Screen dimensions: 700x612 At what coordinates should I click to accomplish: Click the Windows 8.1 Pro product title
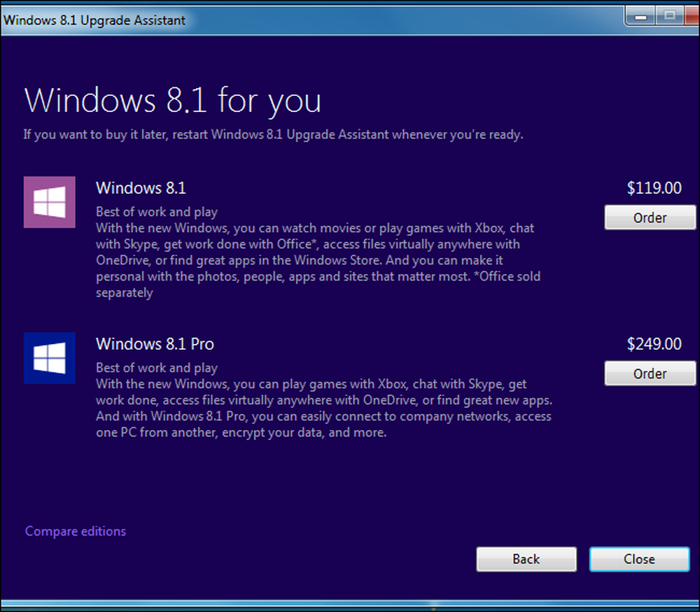pyautogui.click(x=155, y=344)
